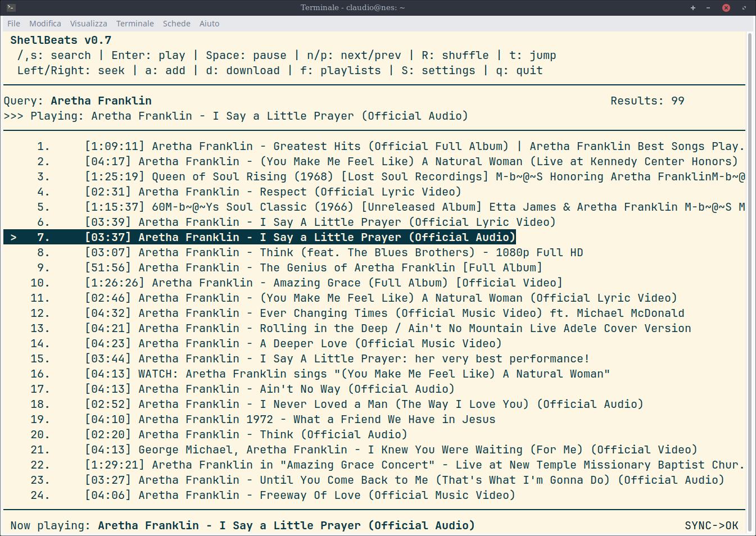Click the '/,s: search' shortcut hint
This screenshot has width=756, height=536.
(x=54, y=56)
